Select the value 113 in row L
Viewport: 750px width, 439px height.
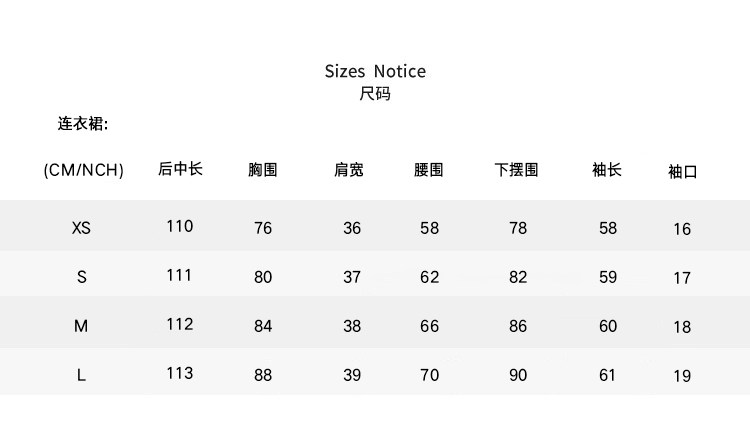pos(180,373)
